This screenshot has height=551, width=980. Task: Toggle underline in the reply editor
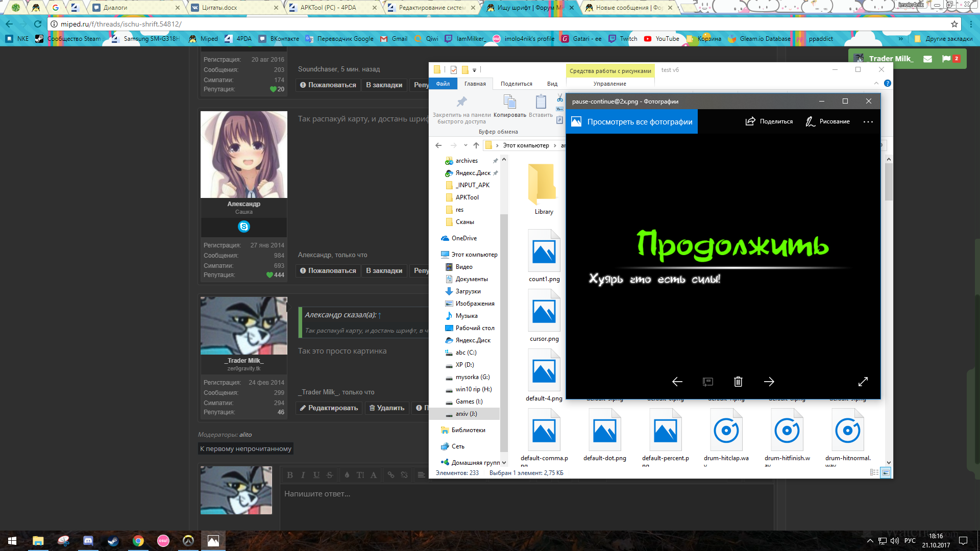click(x=316, y=475)
